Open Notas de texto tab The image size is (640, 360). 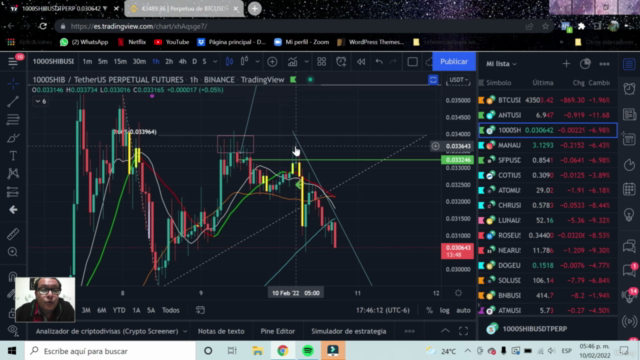click(221, 331)
